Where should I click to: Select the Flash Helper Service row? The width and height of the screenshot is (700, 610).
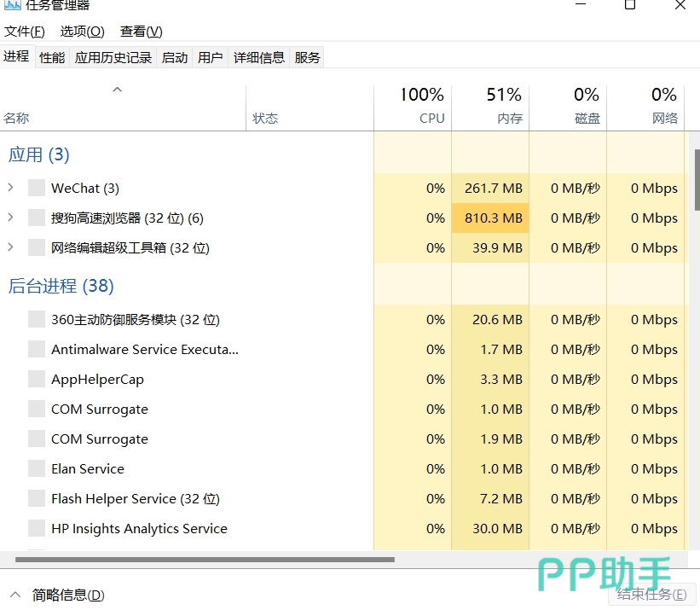136,498
